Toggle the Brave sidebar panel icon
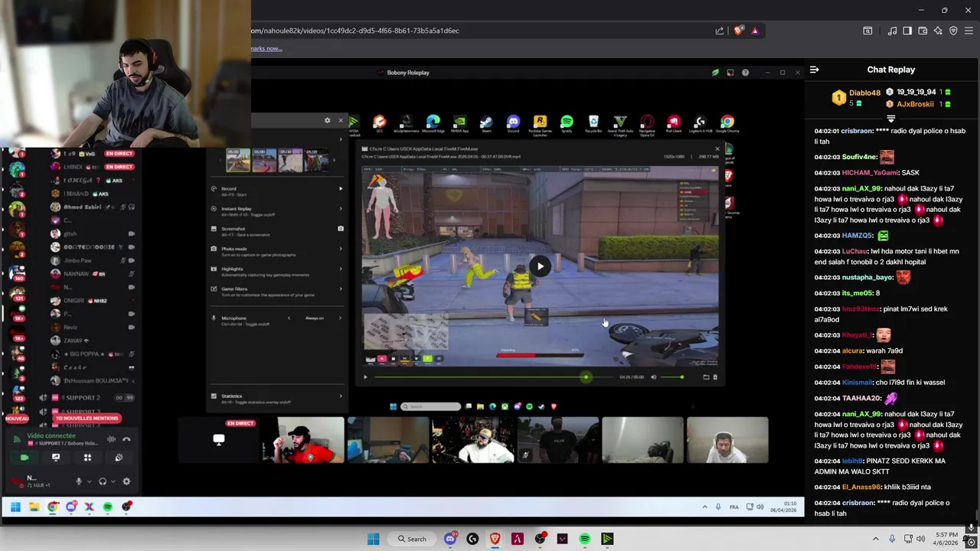The image size is (980, 551). tap(907, 31)
